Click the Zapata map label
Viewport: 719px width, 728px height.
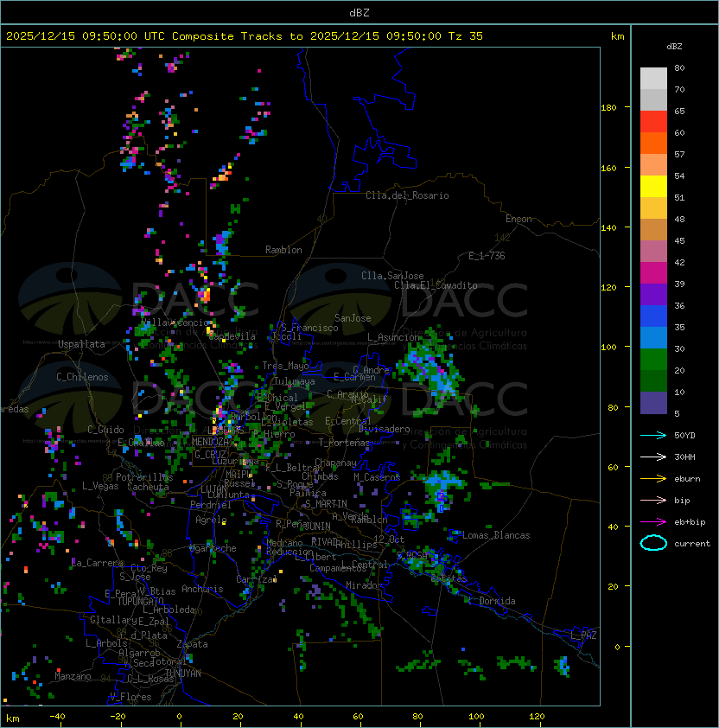(x=192, y=644)
